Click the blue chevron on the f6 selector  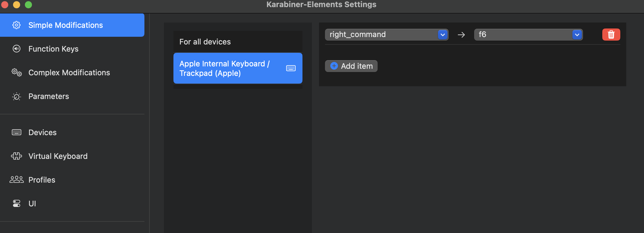tap(577, 35)
